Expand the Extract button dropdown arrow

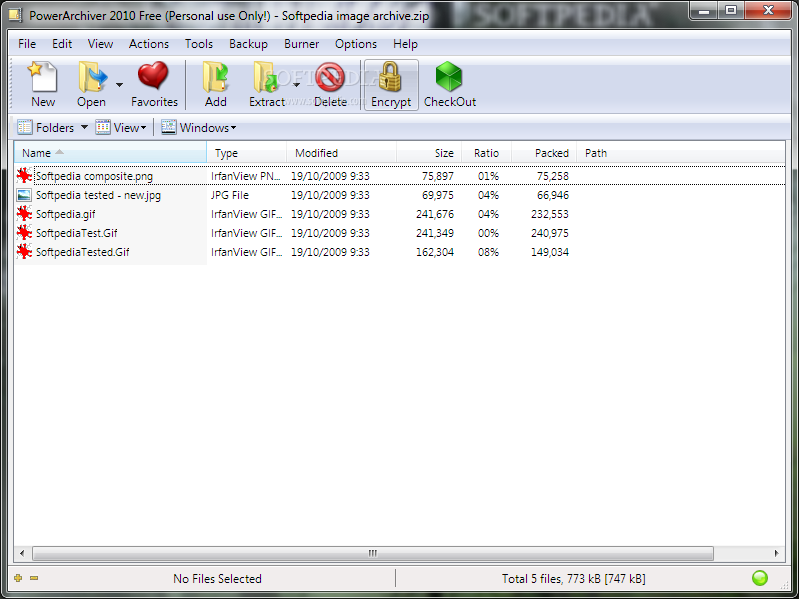tap(296, 85)
